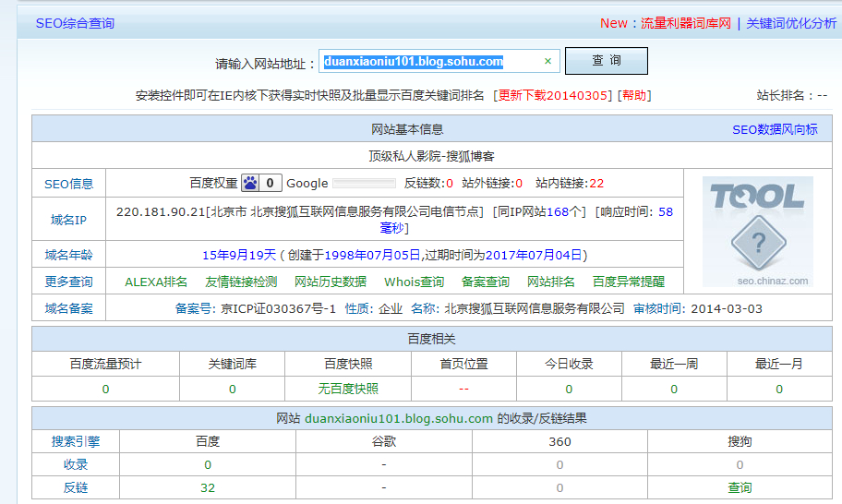Click the 今日收录 value 0
This screenshot has height=504, width=842.
coord(569,390)
